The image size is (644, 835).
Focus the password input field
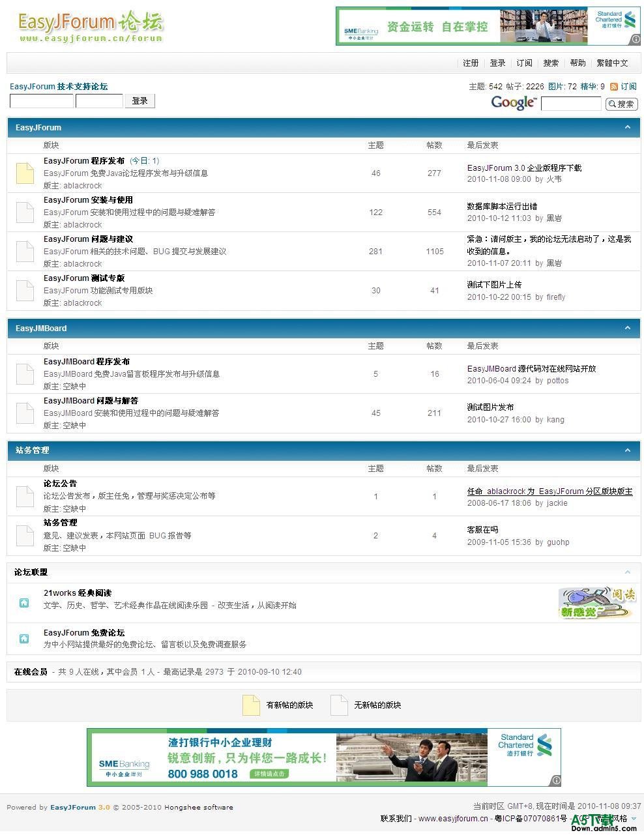pos(99,101)
